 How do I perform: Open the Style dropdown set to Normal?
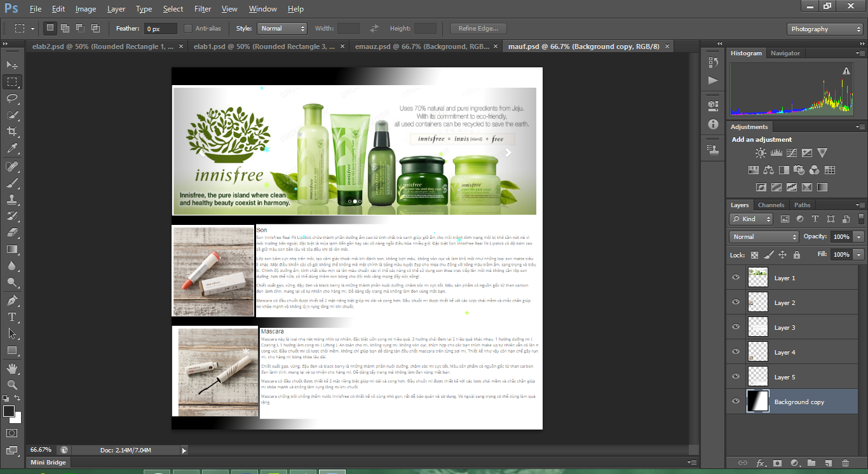(282, 29)
